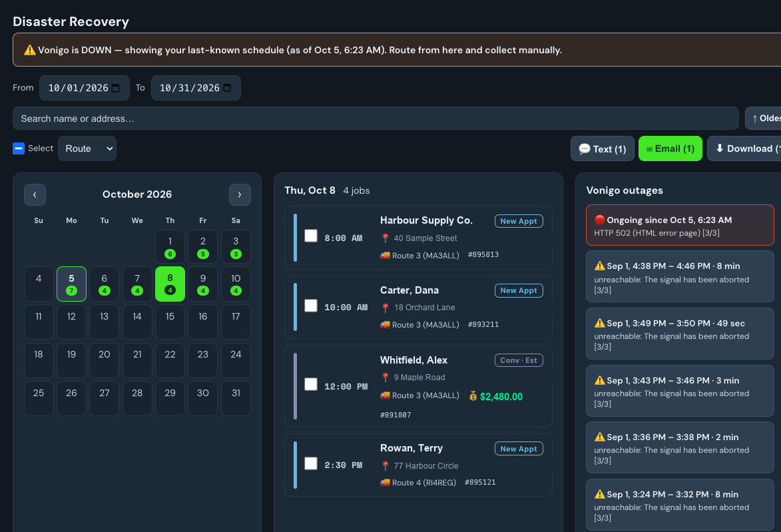781x532 pixels.
Task: Tick the checkbox for Harbour Supply Co. job
Action: [x=311, y=236]
